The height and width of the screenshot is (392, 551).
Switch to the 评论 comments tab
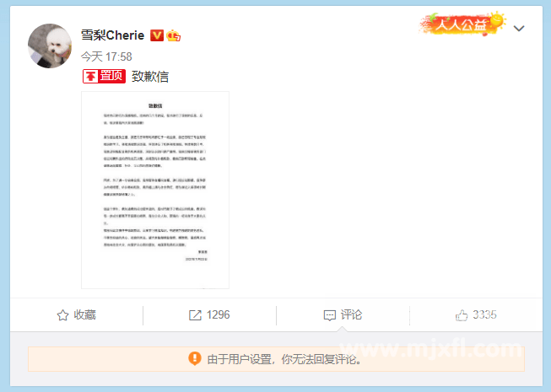343,314
